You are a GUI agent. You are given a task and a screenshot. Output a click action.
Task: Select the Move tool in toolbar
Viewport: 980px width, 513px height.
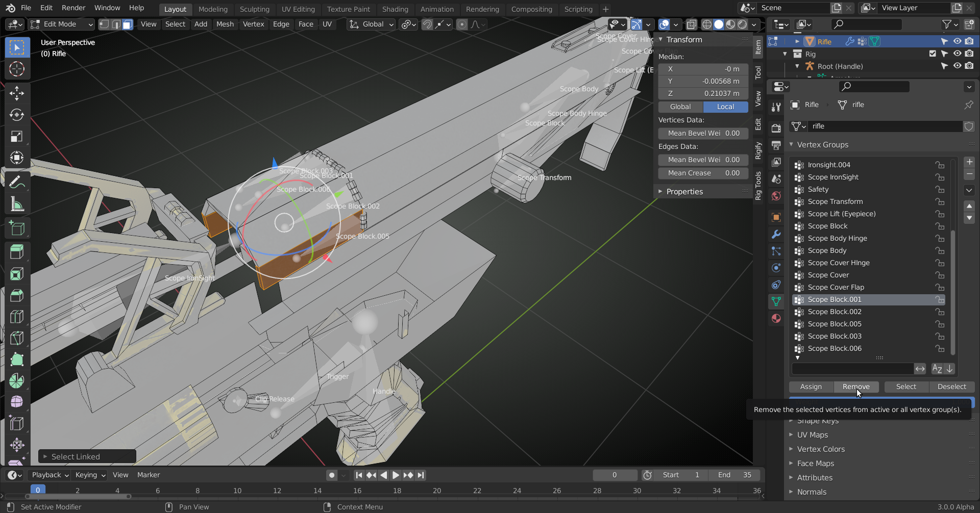click(x=17, y=93)
